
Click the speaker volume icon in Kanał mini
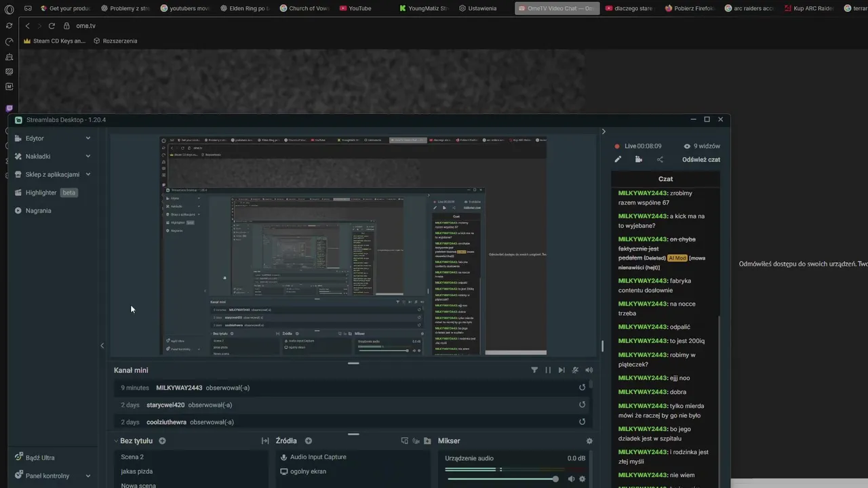[x=589, y=370]
